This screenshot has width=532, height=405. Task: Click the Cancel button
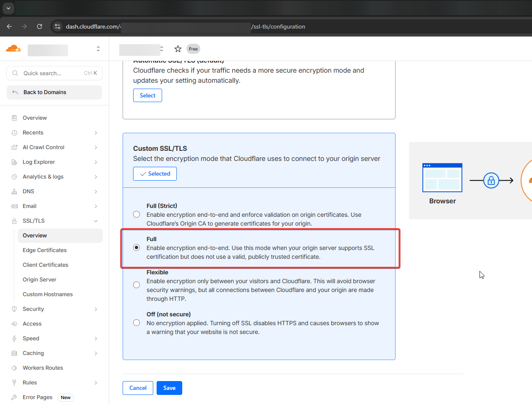point(138,388)
